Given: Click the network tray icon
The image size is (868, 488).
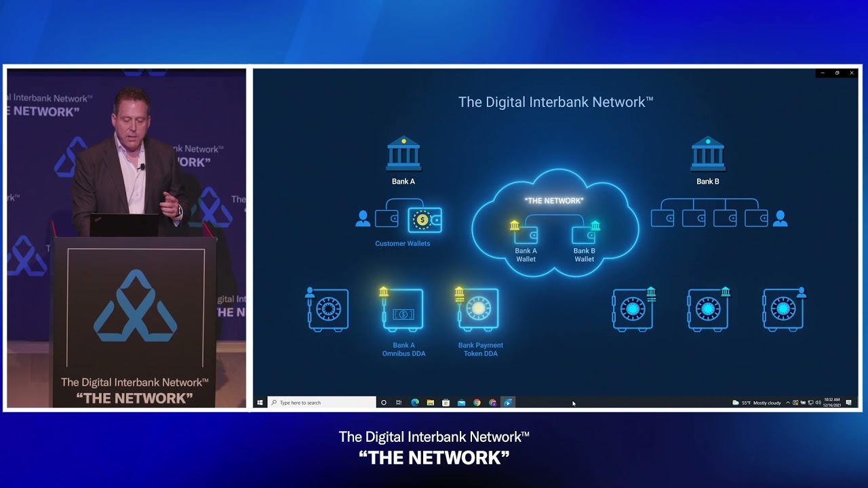Looking at the screenshot, I should pyautogui.click(x=811, y=403).
